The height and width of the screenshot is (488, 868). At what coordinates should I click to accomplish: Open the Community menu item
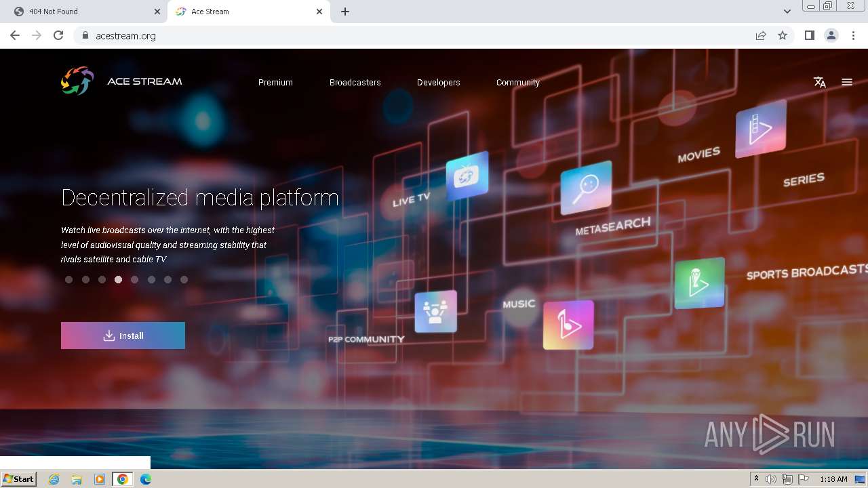518,82
